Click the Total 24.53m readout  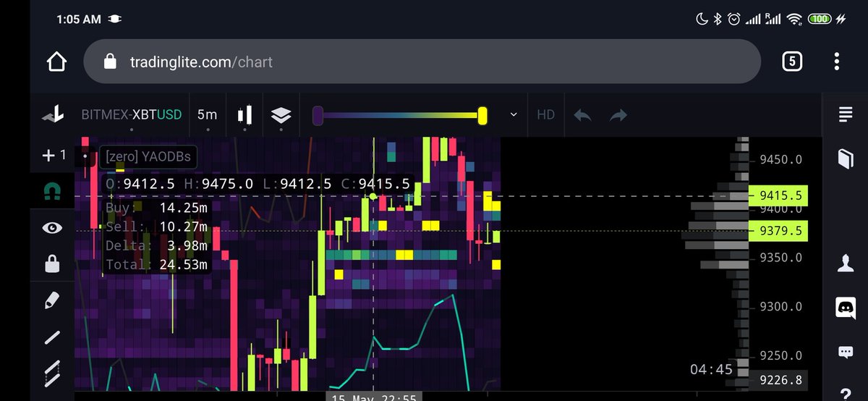tap(157, 265)
